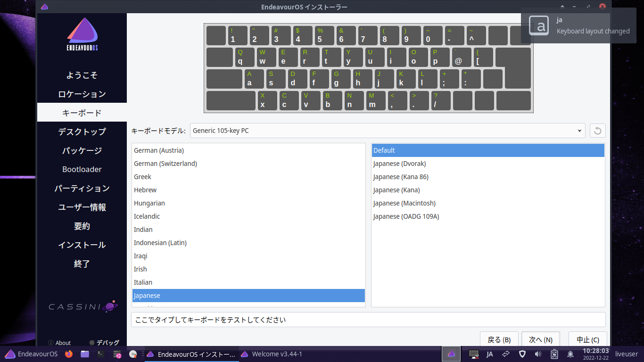Select Japanese (Kana) variant
The width and height of the screenshot is (644, 362).
click(x=488, y=190)
